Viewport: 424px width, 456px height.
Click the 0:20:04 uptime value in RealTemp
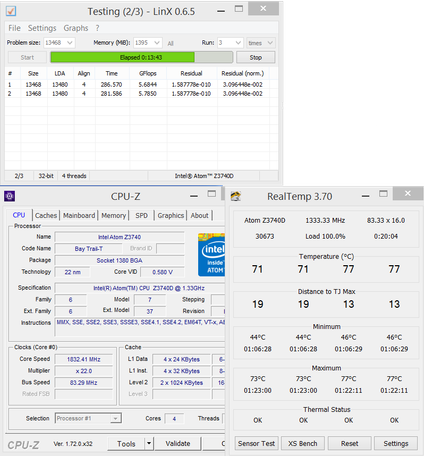click(386, 236)
